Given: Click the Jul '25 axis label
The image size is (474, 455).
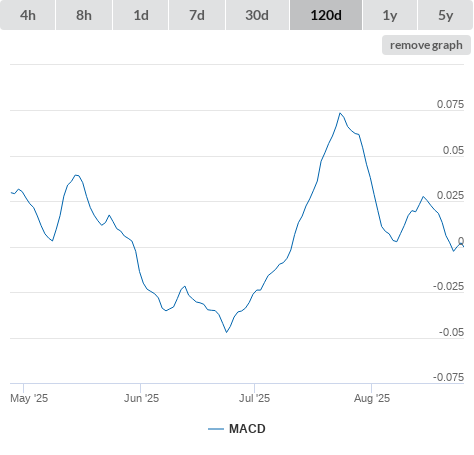Looking at the screenshot, I should coord(254,398).
